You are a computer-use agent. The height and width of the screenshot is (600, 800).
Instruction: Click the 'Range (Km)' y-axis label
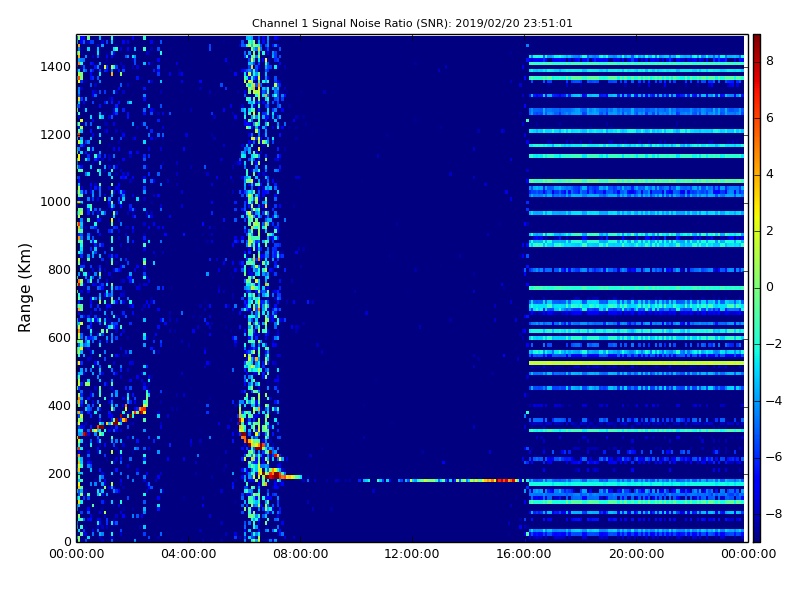coord(24,288)
